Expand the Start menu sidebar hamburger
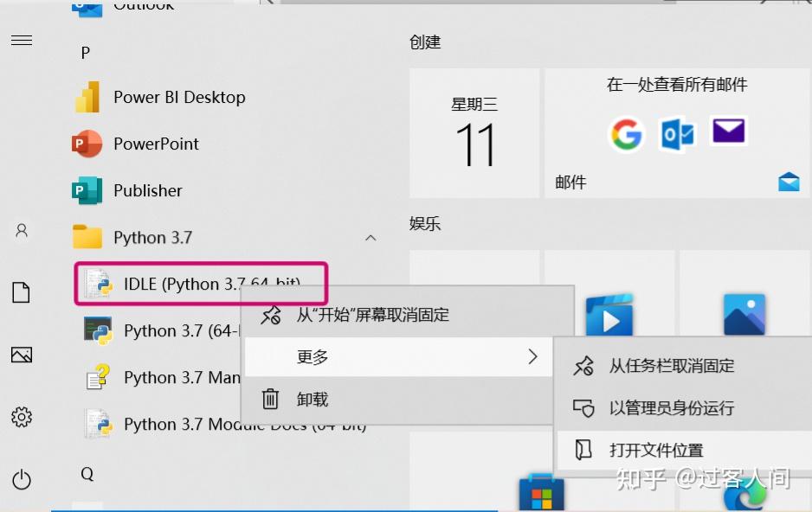Image resolution: width=812 pixels, height=512 pixels. pyautogui.click(x=21, y=38)
